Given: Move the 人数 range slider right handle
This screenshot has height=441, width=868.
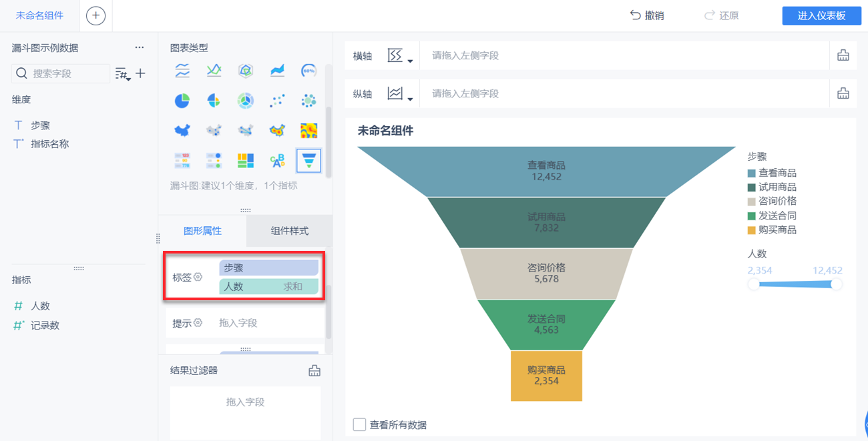Looking at the screenshot, I should click(836, 284).
